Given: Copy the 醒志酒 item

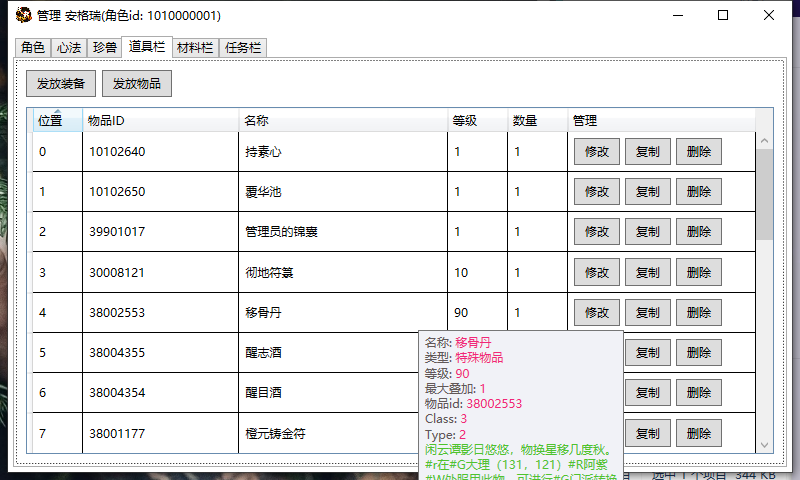Looking at the screenshot, I should pos(647,352).
